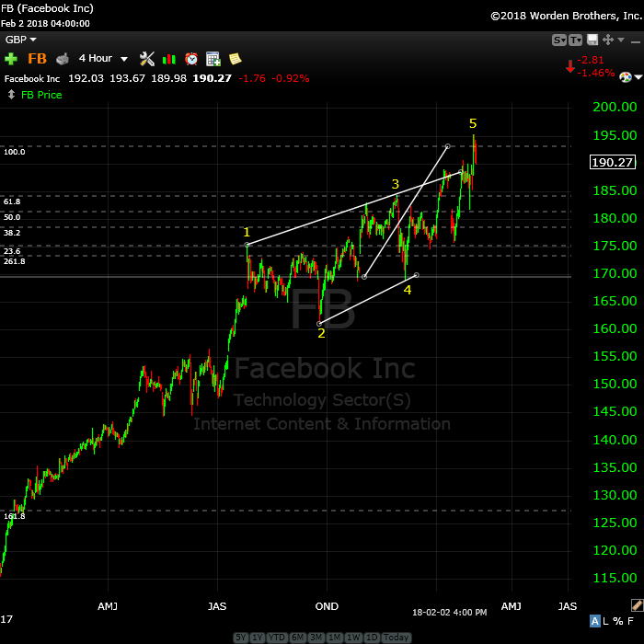Click the 61.8 Fibonacci level label
This screenshot has height=644, width=644.
(12, 201)
